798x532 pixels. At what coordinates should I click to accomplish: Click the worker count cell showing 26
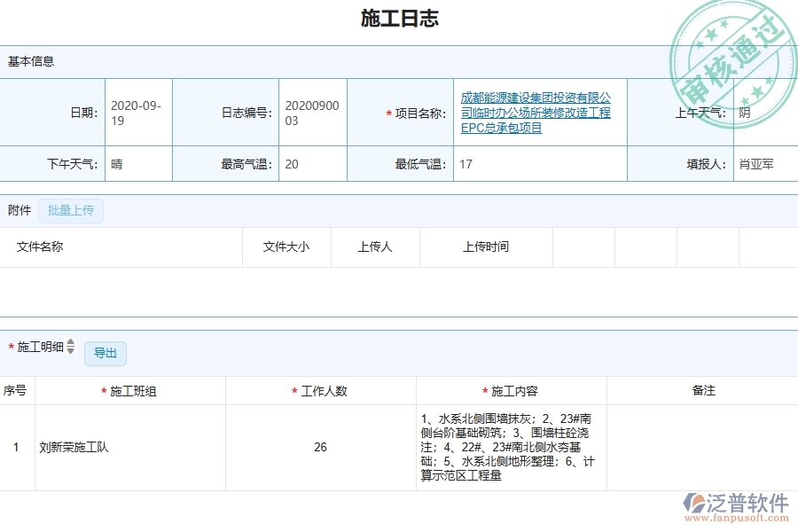[320, 447]
